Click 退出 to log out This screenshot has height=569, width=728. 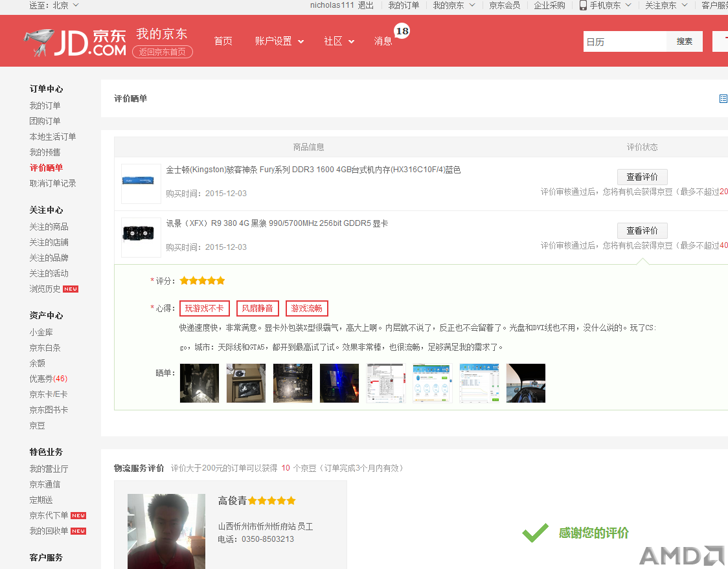pos(365,6)
